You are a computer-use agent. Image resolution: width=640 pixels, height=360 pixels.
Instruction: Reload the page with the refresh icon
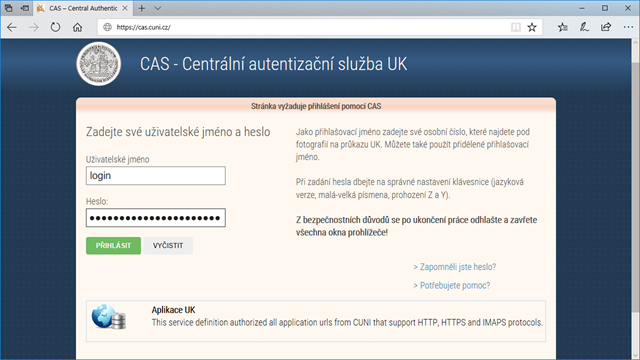coord(55,27)
